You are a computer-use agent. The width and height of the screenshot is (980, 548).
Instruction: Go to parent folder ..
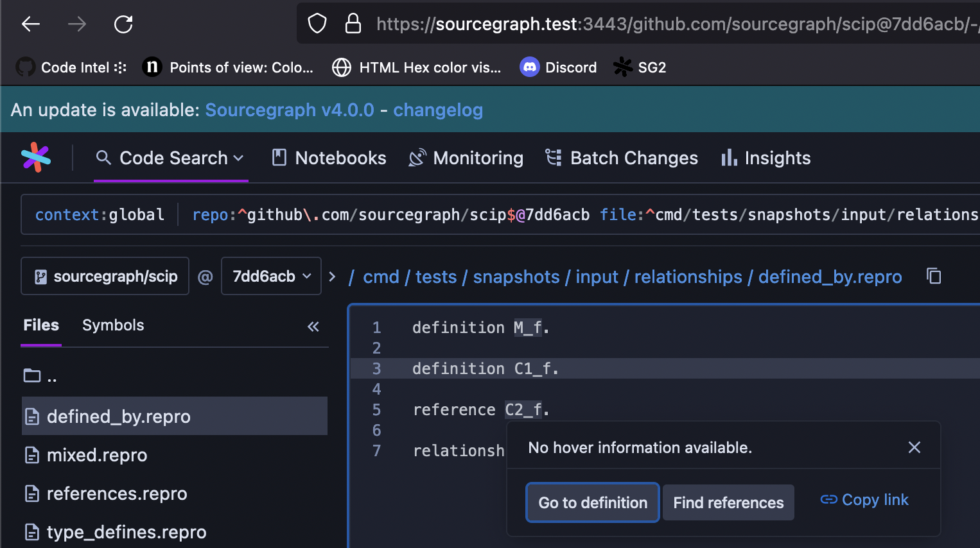(41, 377)
